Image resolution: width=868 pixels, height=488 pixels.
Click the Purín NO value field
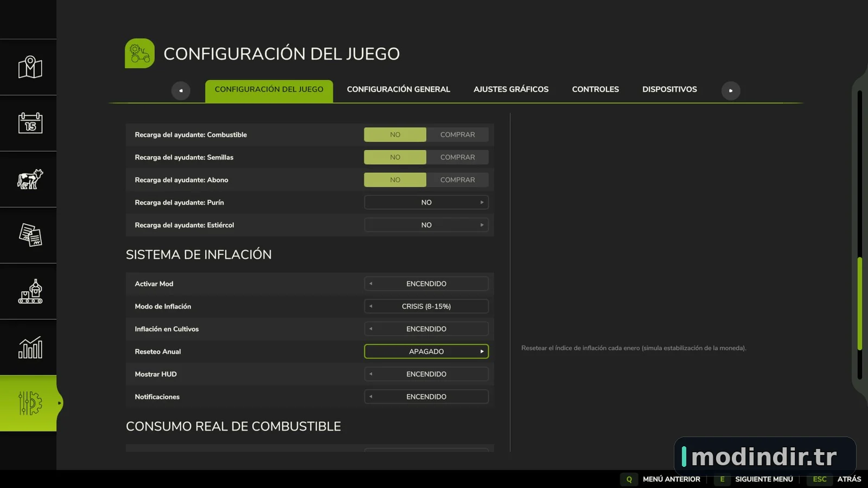click(x=426, y=202)
